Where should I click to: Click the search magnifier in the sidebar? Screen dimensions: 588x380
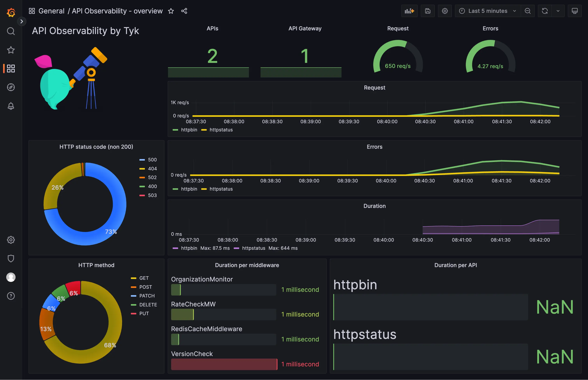click(x=11, y=31)
